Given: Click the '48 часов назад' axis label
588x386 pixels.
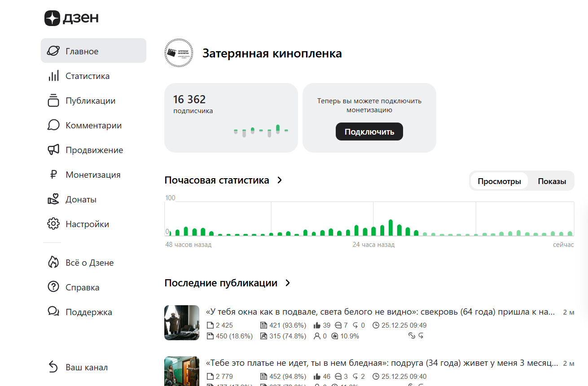Looking at the screenshot, I should click(188, 245).
